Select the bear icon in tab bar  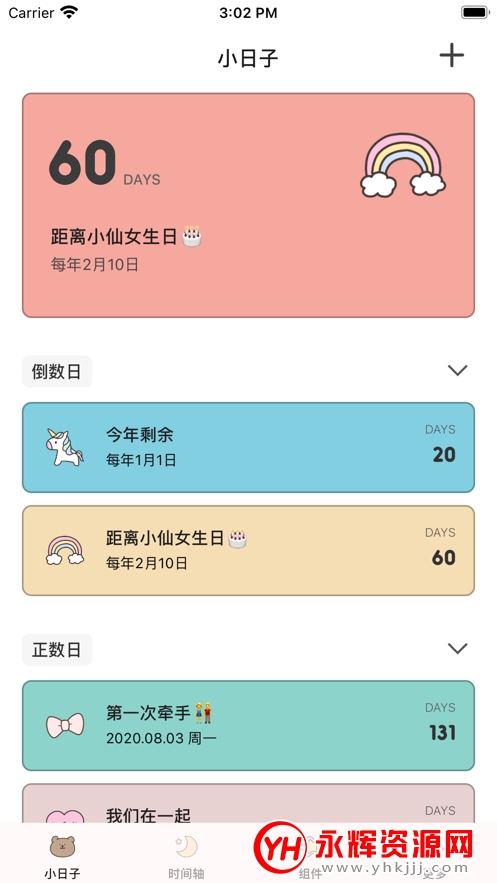(62, 846)
